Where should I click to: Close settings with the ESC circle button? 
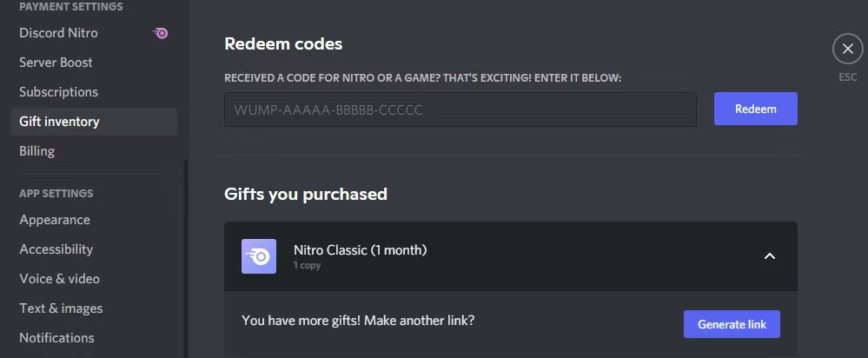coord(847,50)
